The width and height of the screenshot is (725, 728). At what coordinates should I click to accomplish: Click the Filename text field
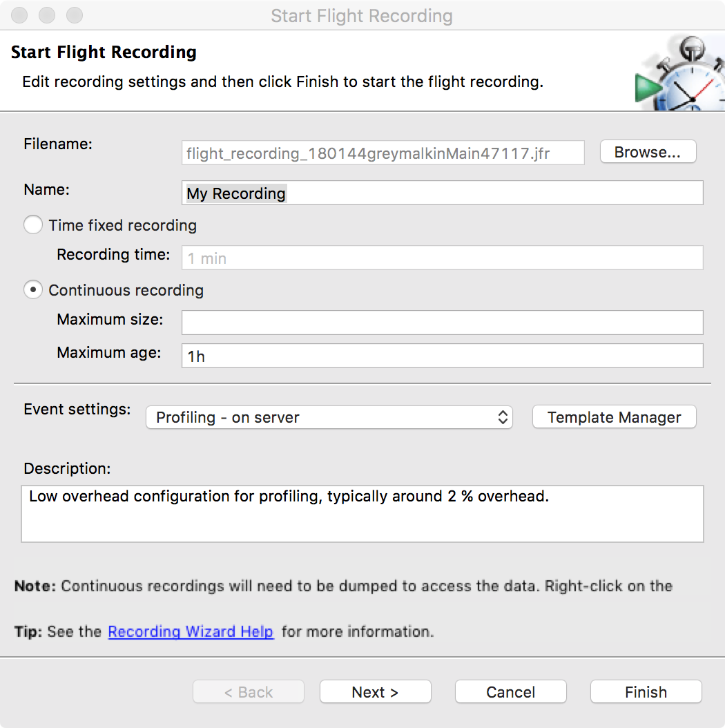pos(383,153)
